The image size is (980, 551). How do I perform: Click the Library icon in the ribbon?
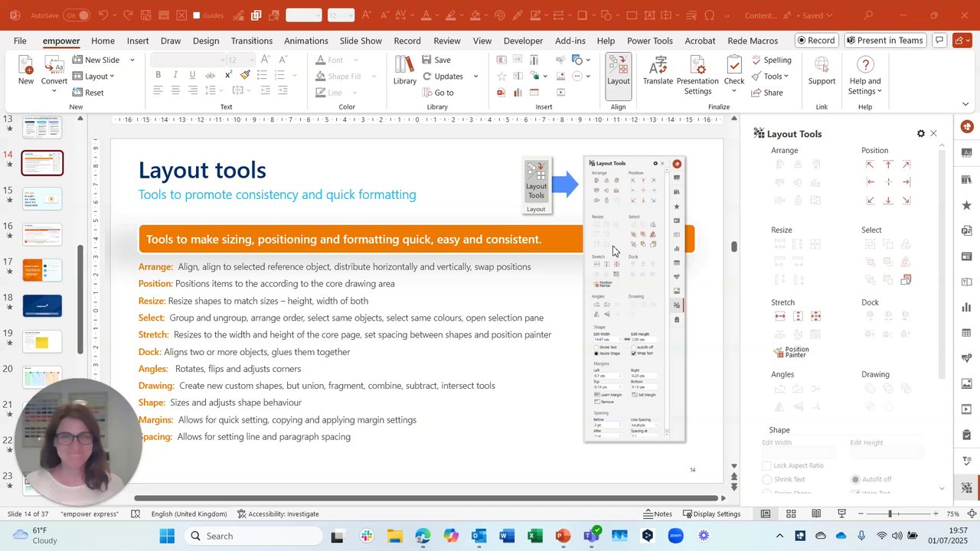tap(405, 70)
